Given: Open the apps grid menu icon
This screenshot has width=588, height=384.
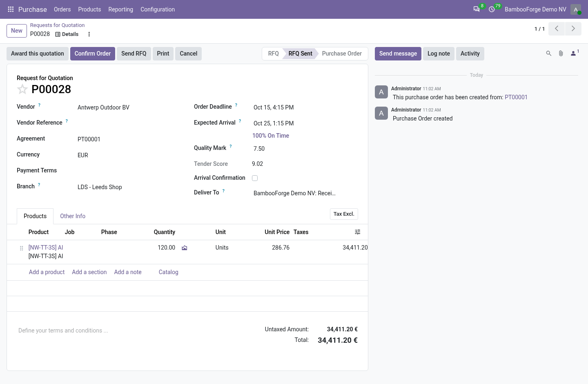Looking at the screenshot, I should click(11, 9).
